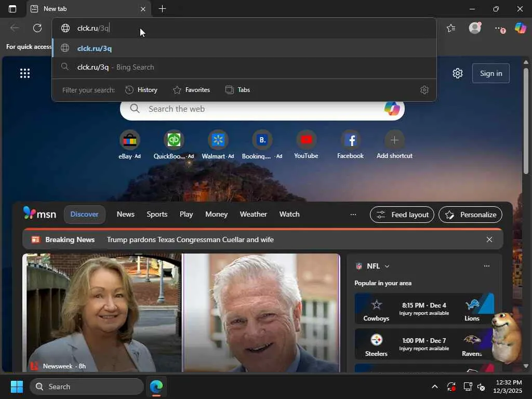Screen dimensions: 532x399
Task: Open the Windows Start menu
Action: (17, 387)
